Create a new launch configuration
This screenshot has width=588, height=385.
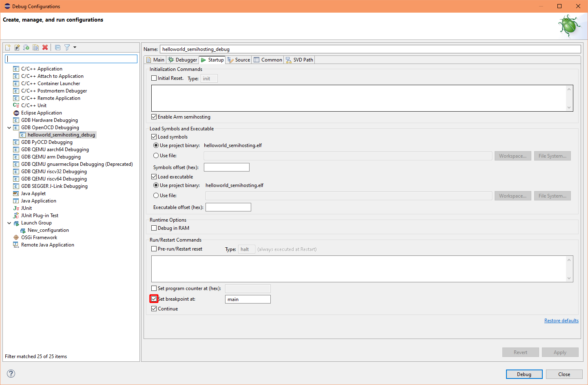(7, 47)
